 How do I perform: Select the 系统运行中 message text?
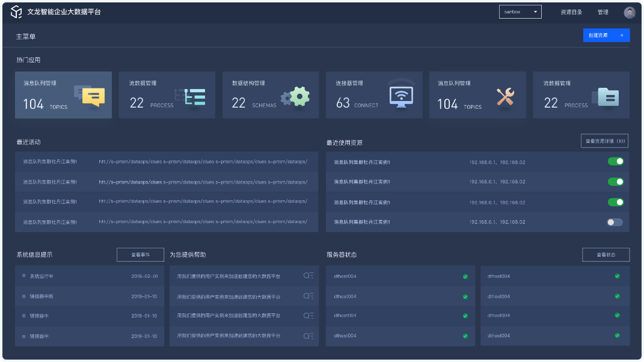(41, 276)
